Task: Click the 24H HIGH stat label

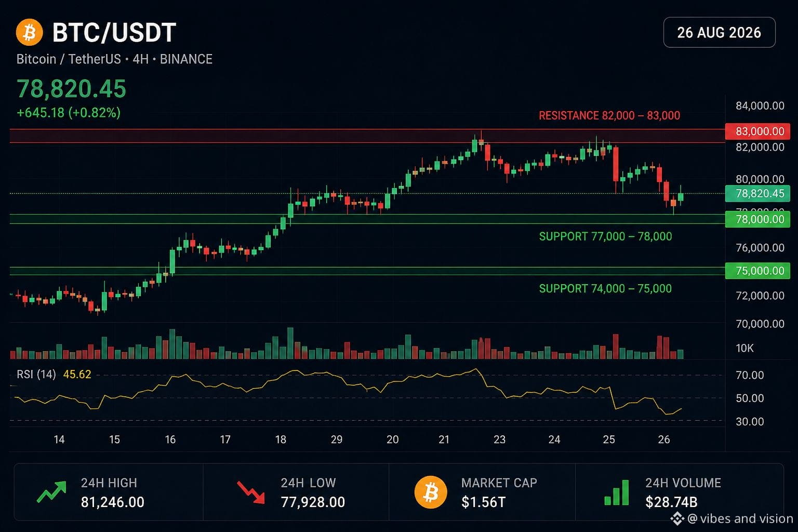Action: pyautogui.click(x=109, y=483)
